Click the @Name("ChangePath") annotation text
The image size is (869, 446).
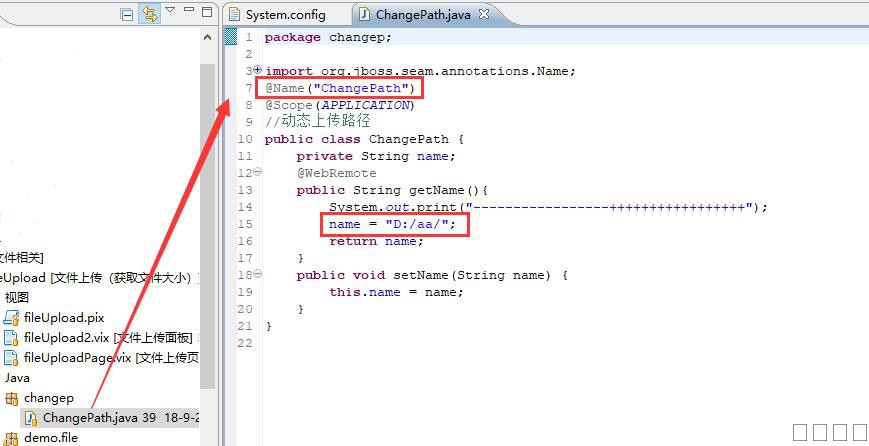[x=340, y=88]
